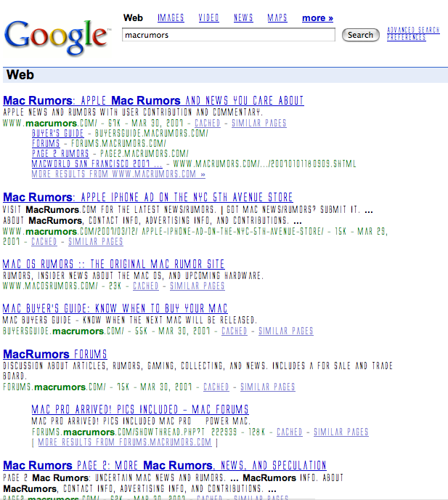Open the 'MacRumors Forums' result

tap(55, 354)
